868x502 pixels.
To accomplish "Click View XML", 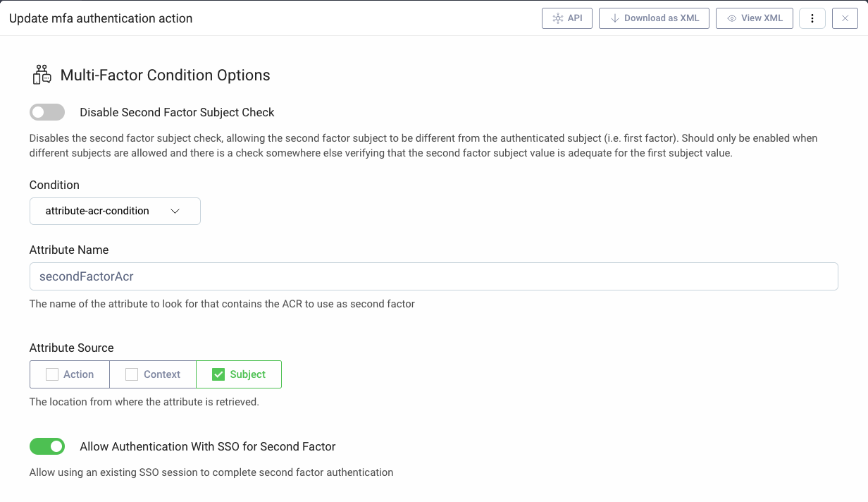I will point(754,18).
